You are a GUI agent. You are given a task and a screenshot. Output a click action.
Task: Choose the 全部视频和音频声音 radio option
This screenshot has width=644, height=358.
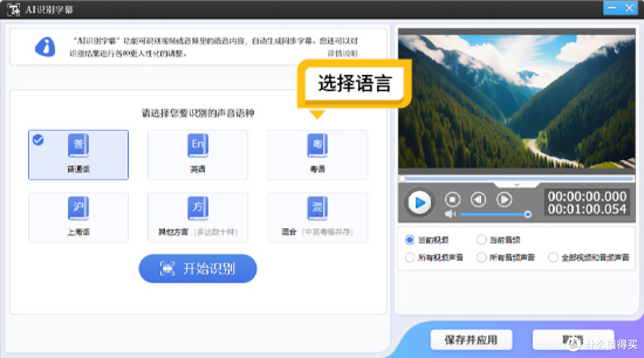[x=589, y=257]
